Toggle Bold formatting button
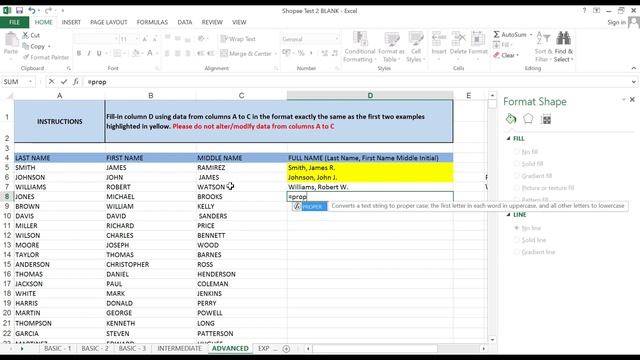The width and height of the screenshot is (640, 360). coord(79,53)
